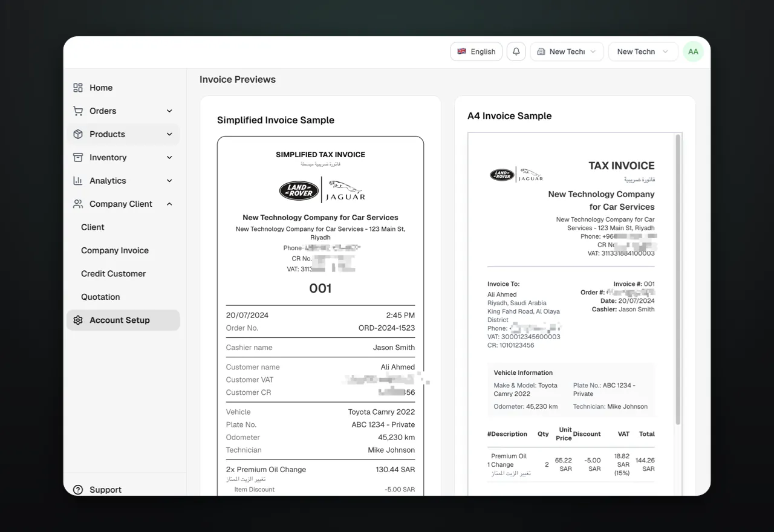Open the Company Invoice submenu item

point(115,250)
